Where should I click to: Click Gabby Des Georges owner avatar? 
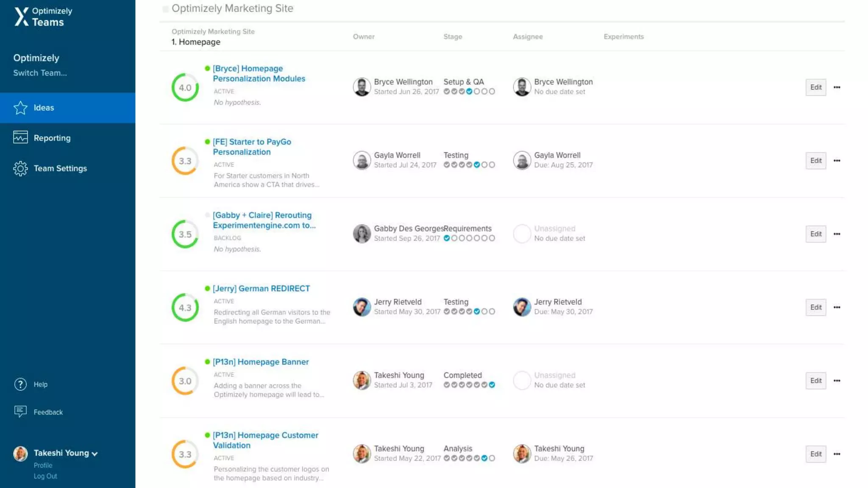362,233
